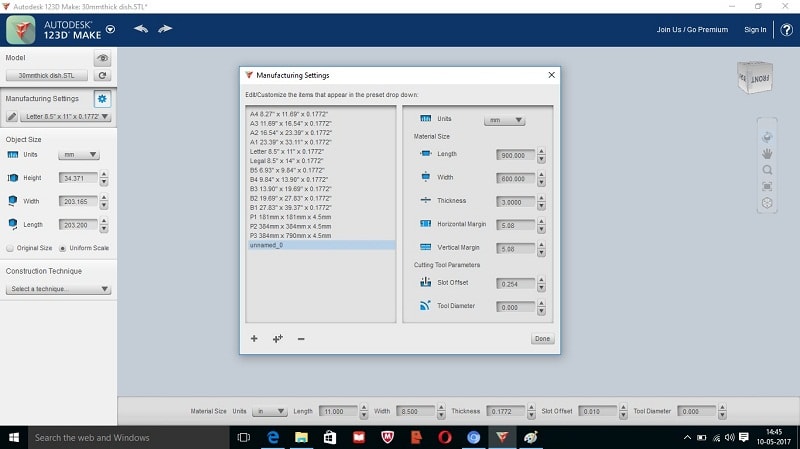Open File Explorer from the taskbar
Screen dimensions: 800x449
point(301,437)
